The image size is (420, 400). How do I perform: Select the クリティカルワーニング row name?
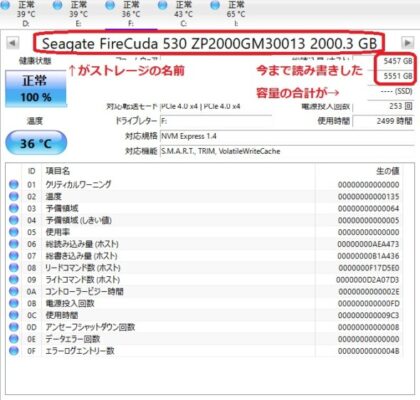coord(78,184)
